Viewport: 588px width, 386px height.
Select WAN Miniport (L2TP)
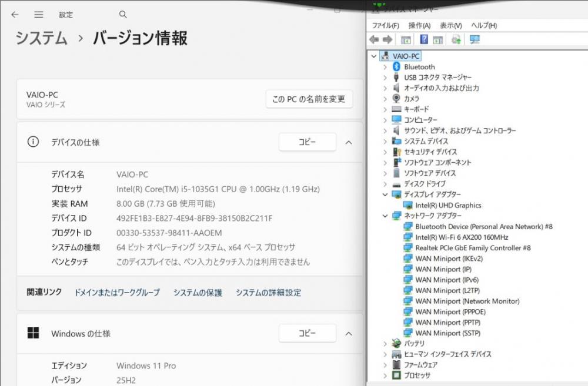447,290
